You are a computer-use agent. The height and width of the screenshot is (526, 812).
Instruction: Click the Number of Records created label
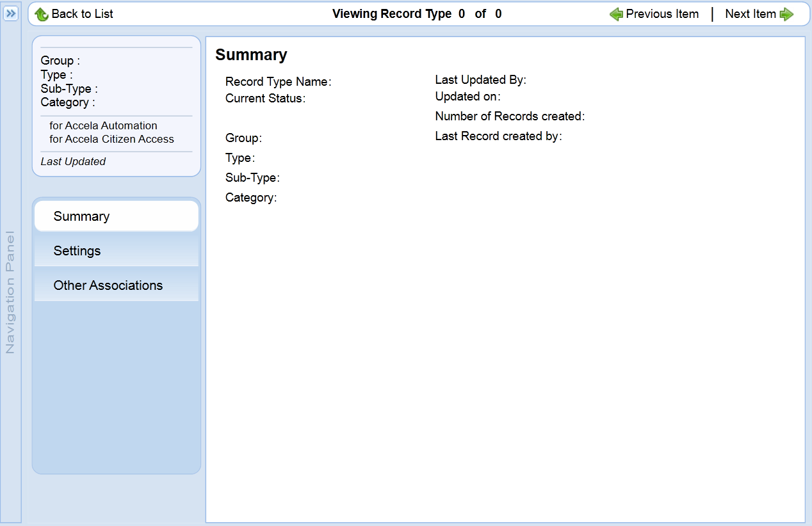tap(510, 116)
